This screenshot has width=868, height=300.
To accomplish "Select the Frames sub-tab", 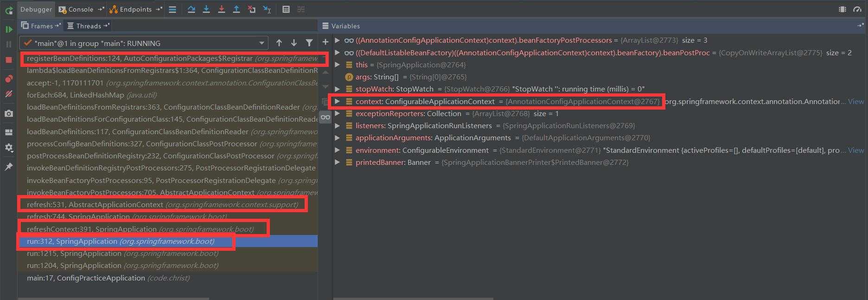I will tap(41, 26).
